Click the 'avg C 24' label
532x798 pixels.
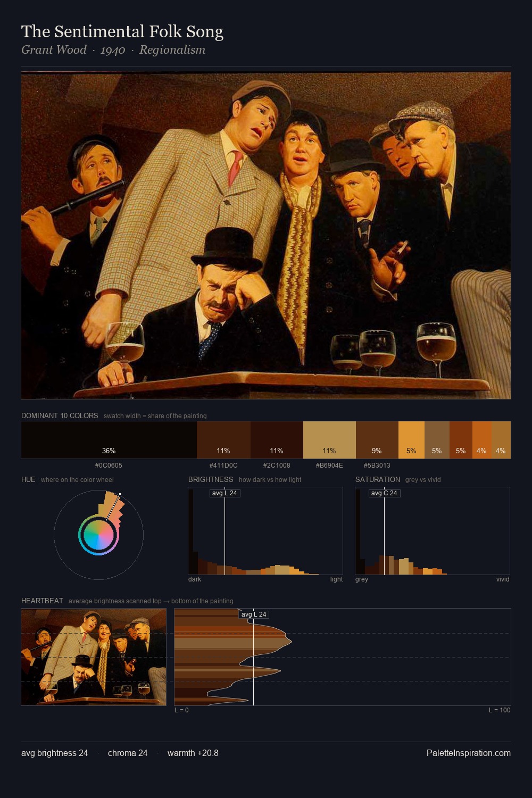(384, 493)
